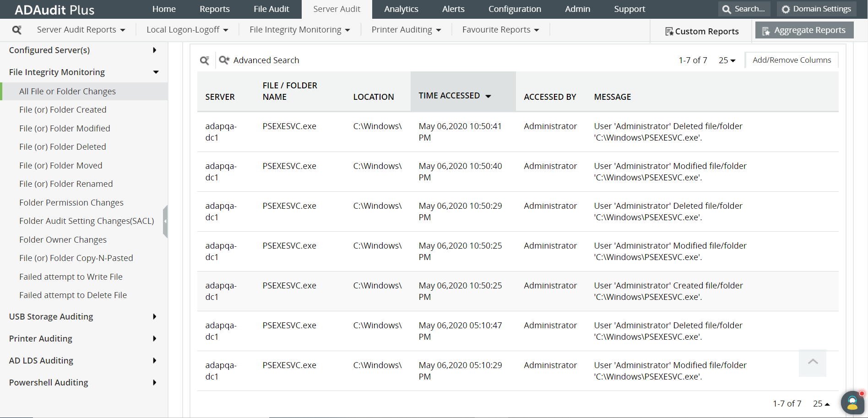Screen dimensions: 868x418
Task: Click the Domain Settings gear icon
Action: (x=786, y=9)
